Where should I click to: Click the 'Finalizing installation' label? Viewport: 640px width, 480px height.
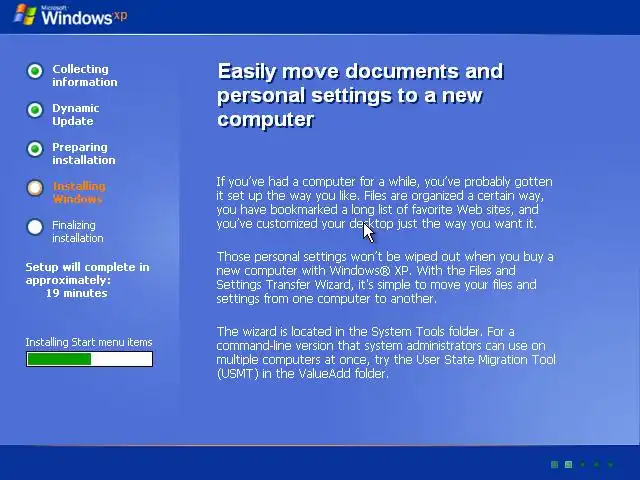point(78,231)
